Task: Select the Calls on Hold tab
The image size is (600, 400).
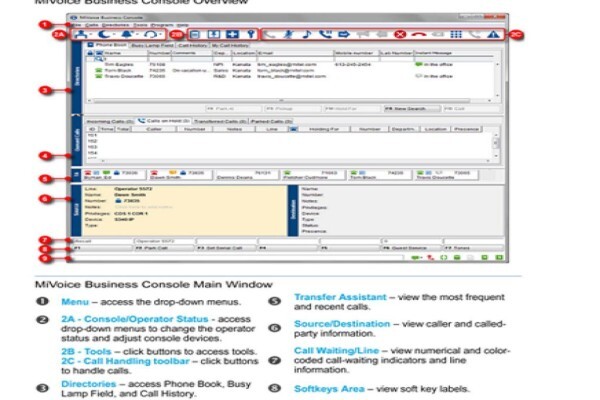Action: [x=164, y=121]
